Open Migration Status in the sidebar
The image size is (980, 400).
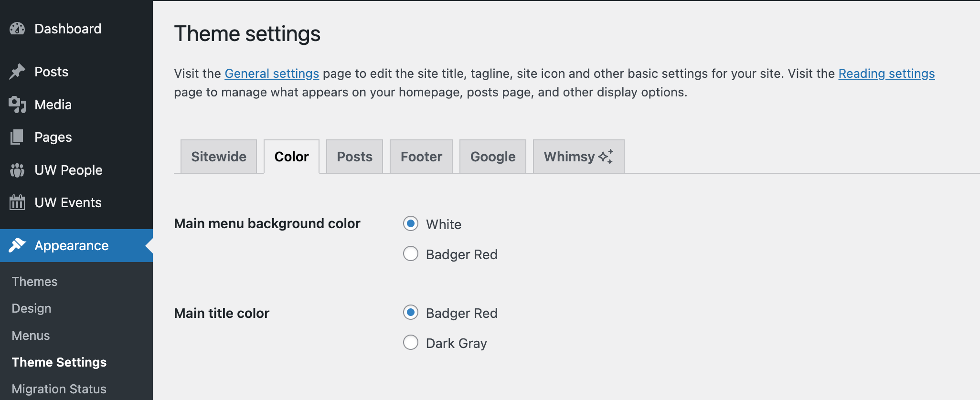pyautogui.click(x=59, y=389)
